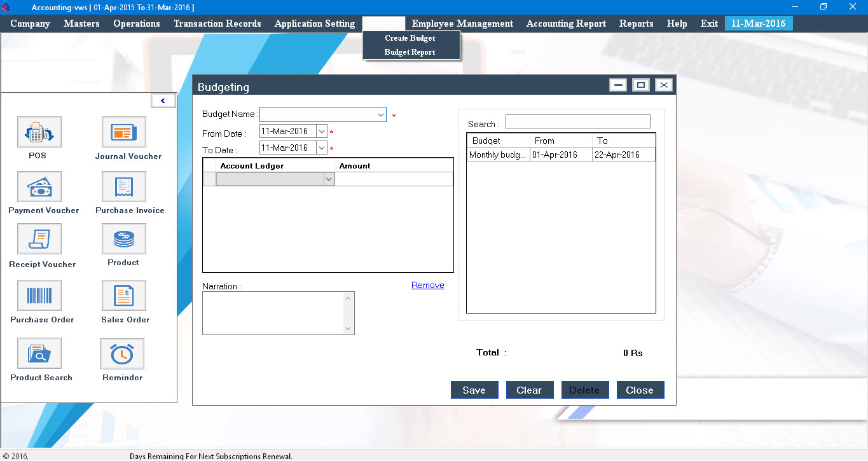Click the Delete button

tap(584, 390)
